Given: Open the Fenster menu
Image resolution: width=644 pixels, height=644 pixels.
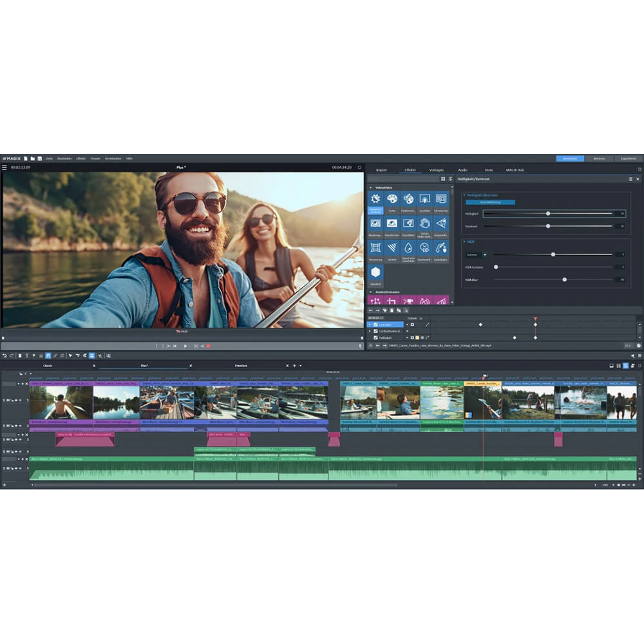Looking at the screenshot, I should pyautogui.click(x=95, y=158).
